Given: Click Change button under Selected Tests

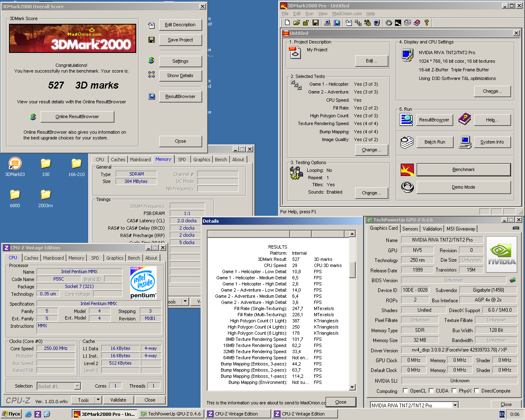Looking at the screenshot, I should pos(371,150).
